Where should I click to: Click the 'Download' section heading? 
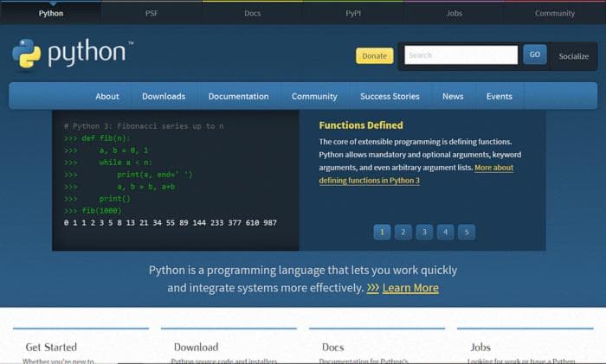pos(196,347)
